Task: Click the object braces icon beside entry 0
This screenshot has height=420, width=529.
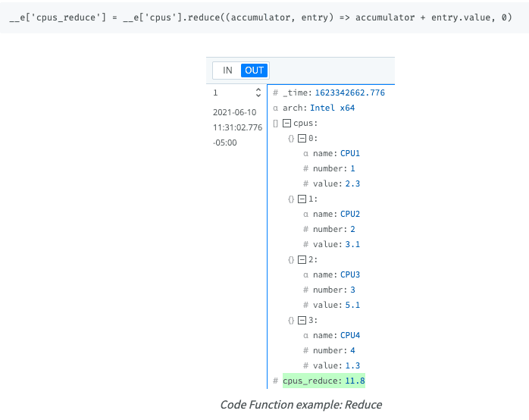Action: tap(291, 139)
